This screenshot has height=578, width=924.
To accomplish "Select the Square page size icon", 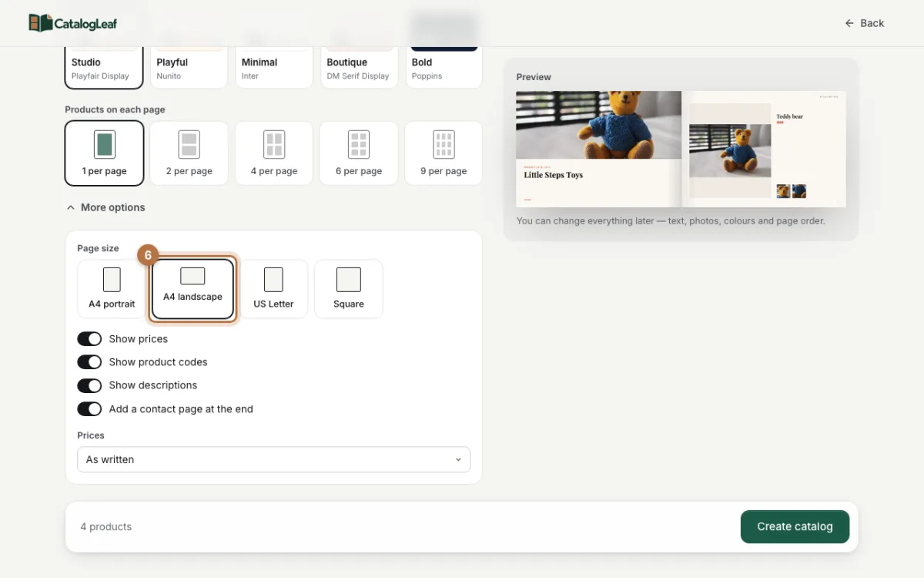I will click(348, 280).
